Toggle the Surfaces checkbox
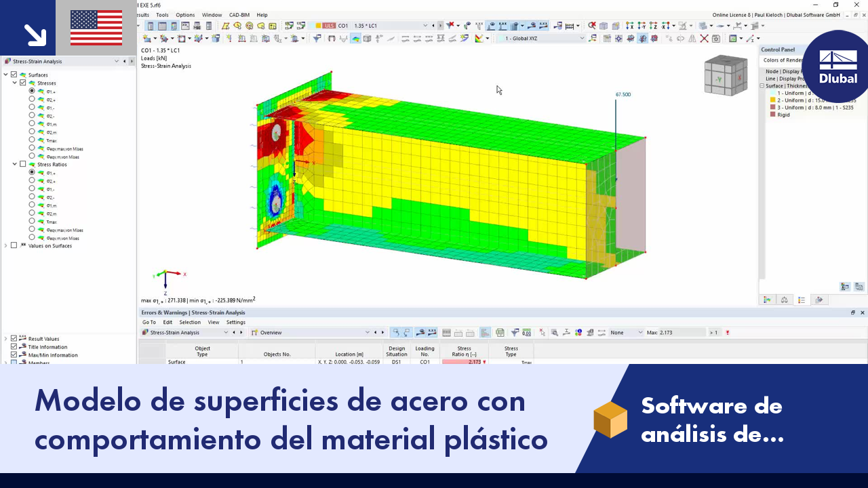 pos(14,75)
